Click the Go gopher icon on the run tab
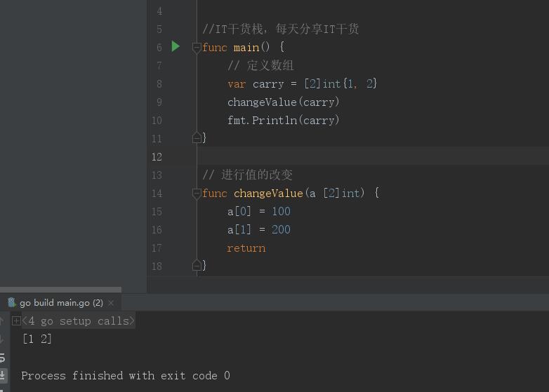The image size is (549, 392). (x=11, y=303)
